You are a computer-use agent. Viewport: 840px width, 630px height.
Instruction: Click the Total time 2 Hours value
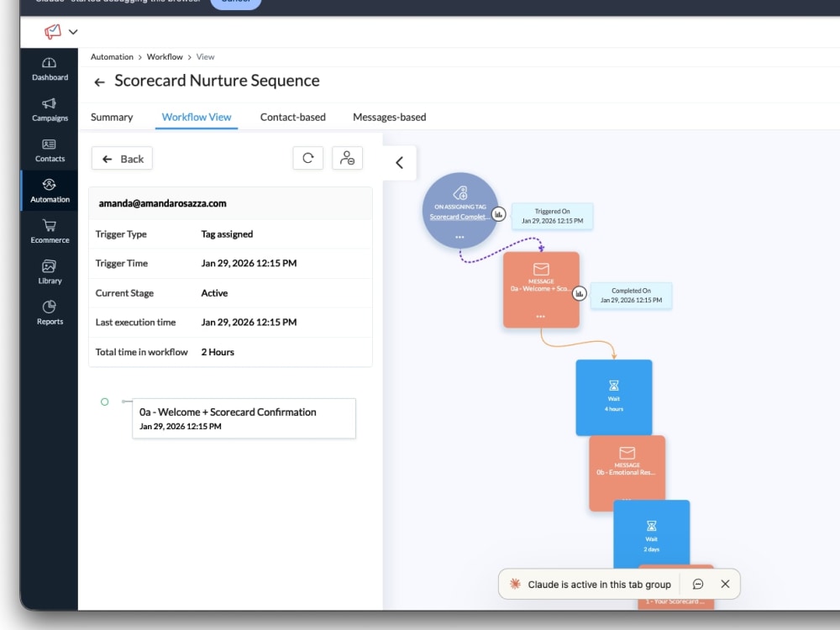coord(218,352)
